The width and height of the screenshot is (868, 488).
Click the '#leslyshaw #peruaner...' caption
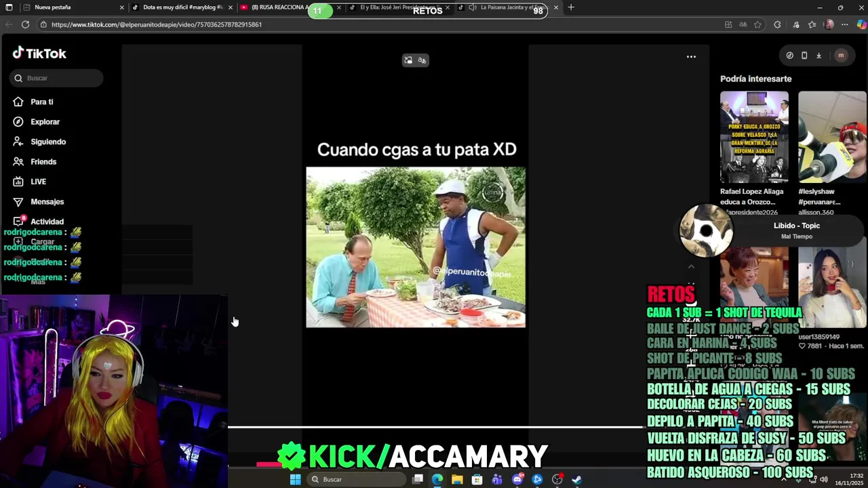(x=819, y=197)
